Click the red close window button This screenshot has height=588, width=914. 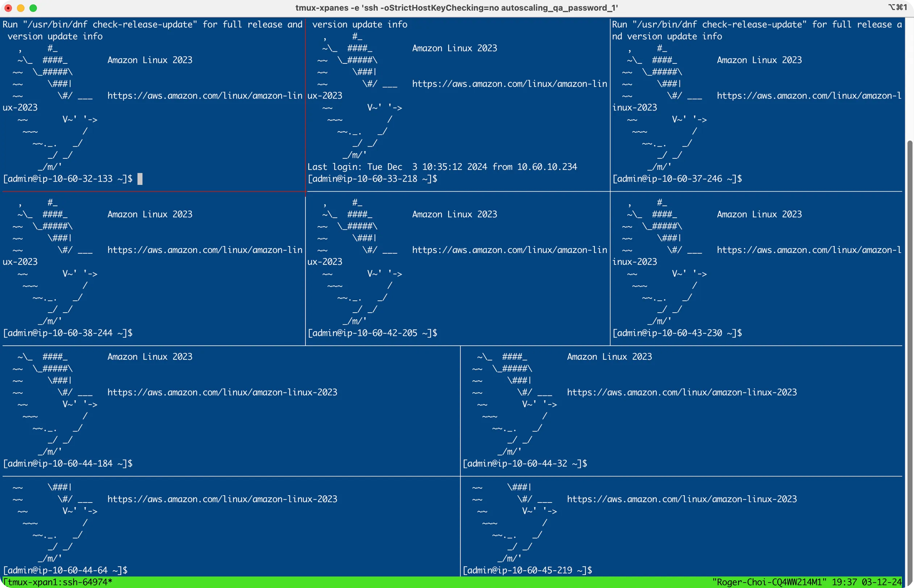[x=8, y=8]
